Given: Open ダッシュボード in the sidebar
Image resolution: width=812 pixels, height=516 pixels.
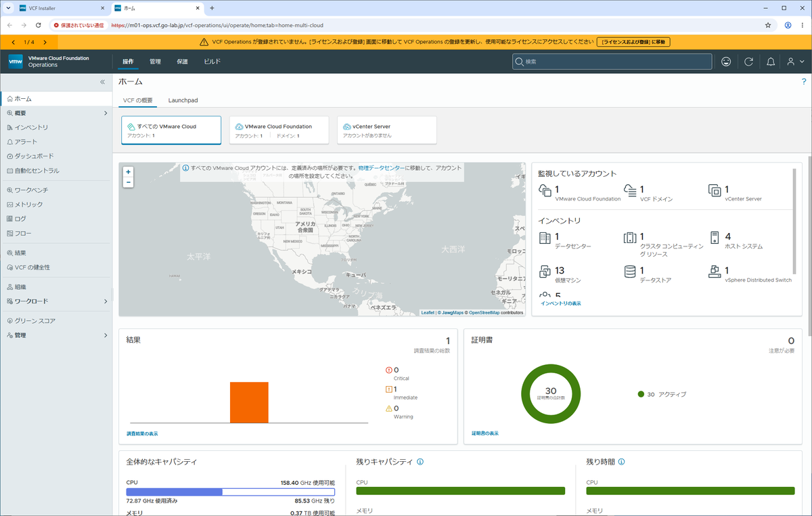Looking at the screenshot, I should click(x=34, y=156).
